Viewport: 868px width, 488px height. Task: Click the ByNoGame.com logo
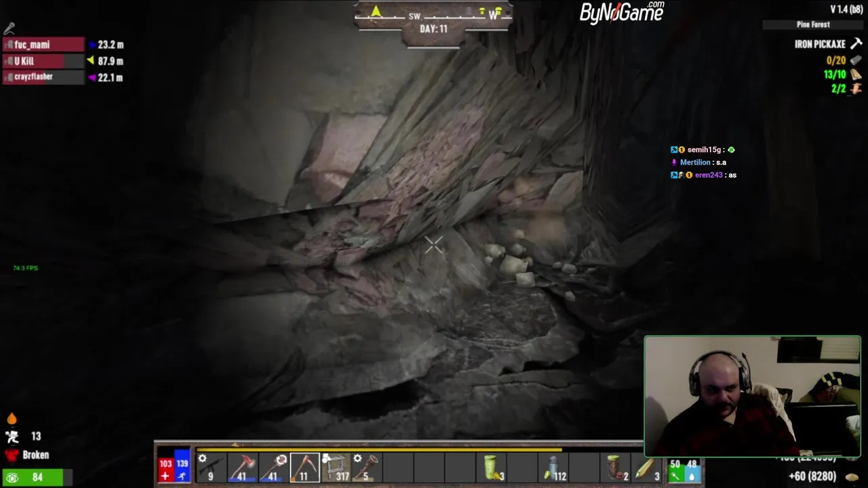click(621, 12)
